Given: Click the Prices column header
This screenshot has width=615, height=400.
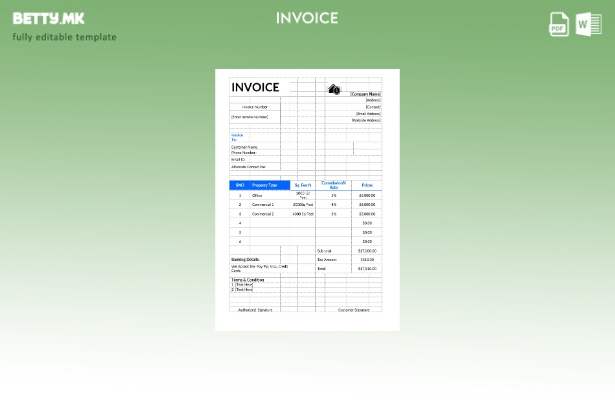Looking at the screenshot, I should [367, 185].
